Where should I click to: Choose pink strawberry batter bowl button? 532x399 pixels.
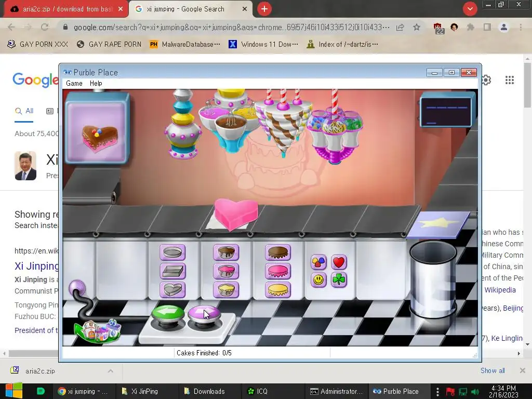click(x=226, y=271)
